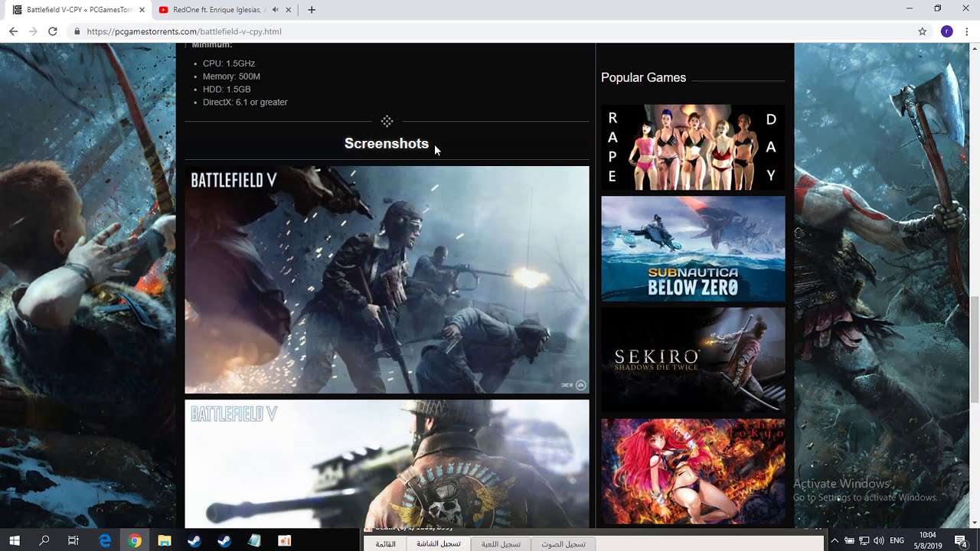Open volume control in system tray
The width and height of the screenshot is (980, 551).
878,540
